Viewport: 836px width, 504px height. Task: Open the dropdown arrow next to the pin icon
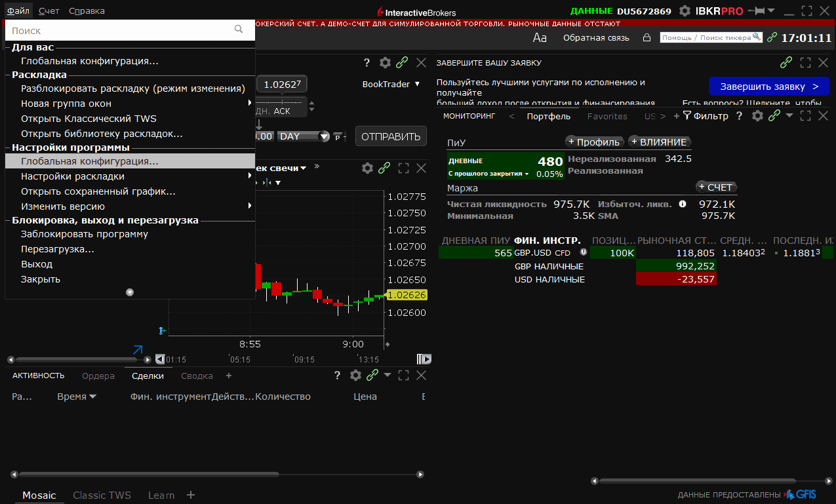click(x=771, y=11)
